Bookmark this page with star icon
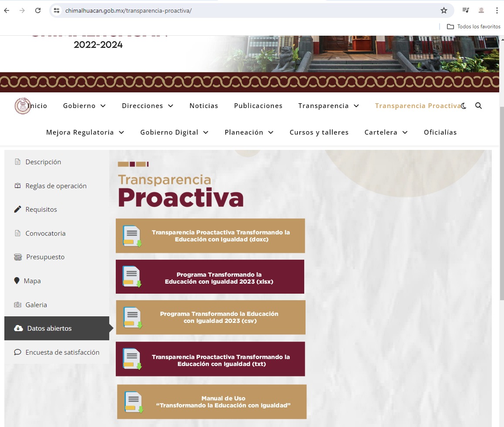 [x=444, y=10]
